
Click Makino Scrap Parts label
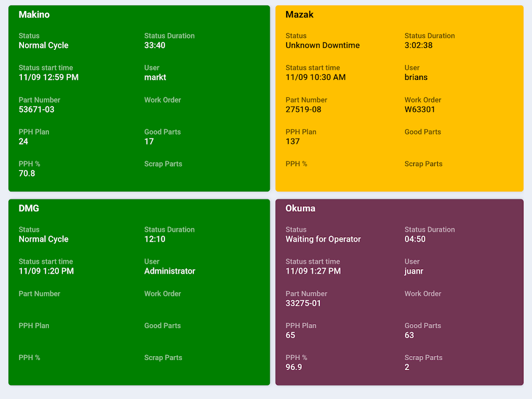click(x=163, y=164)
